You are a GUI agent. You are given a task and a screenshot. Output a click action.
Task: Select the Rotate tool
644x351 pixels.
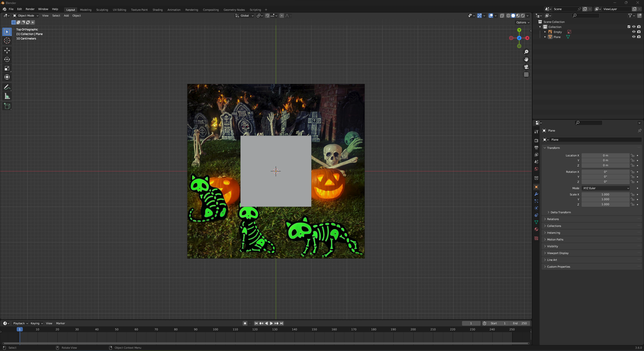coord(7,59)
